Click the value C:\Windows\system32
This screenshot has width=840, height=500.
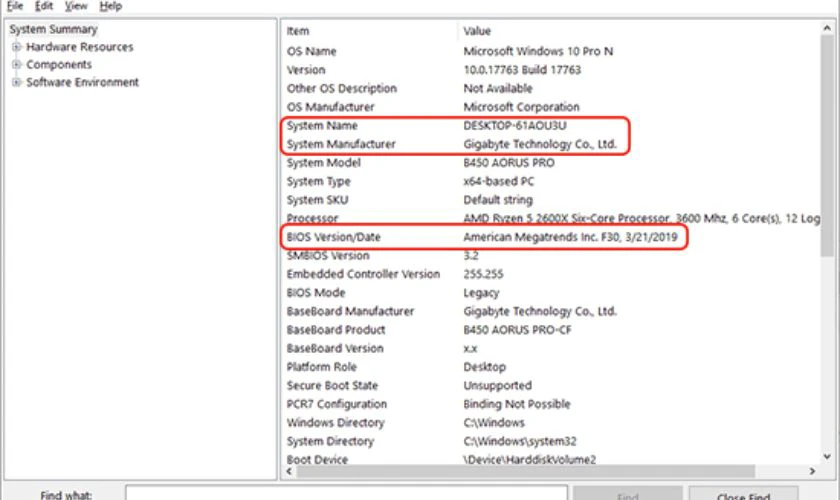point(520,442)
